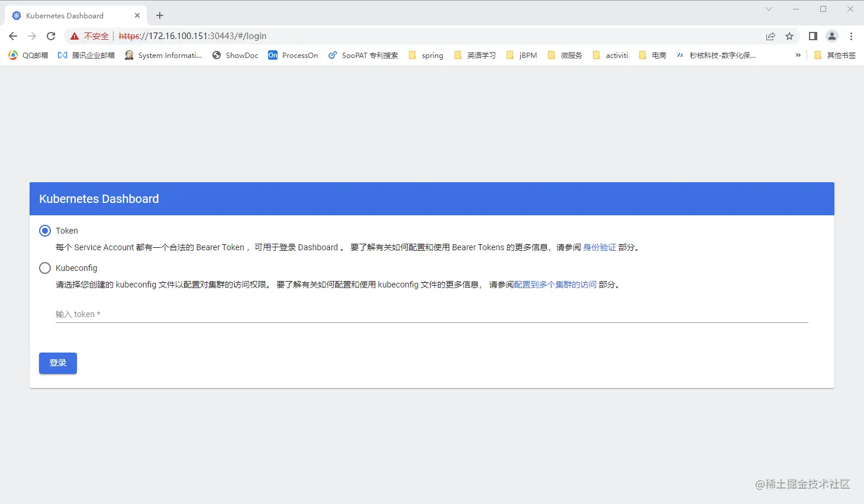Screen dimensions: 864x504
Task: Open the 身份验证 link
Action: [x=600, y=247]
